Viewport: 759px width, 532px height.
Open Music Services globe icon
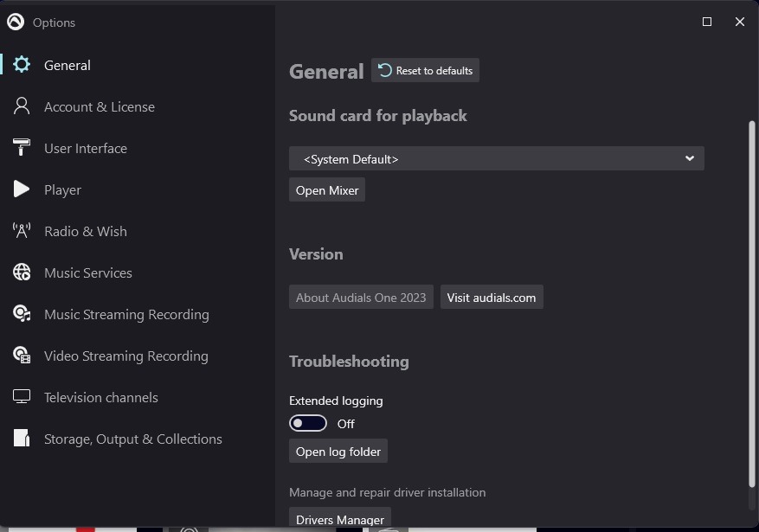click(x=21, y=272)
